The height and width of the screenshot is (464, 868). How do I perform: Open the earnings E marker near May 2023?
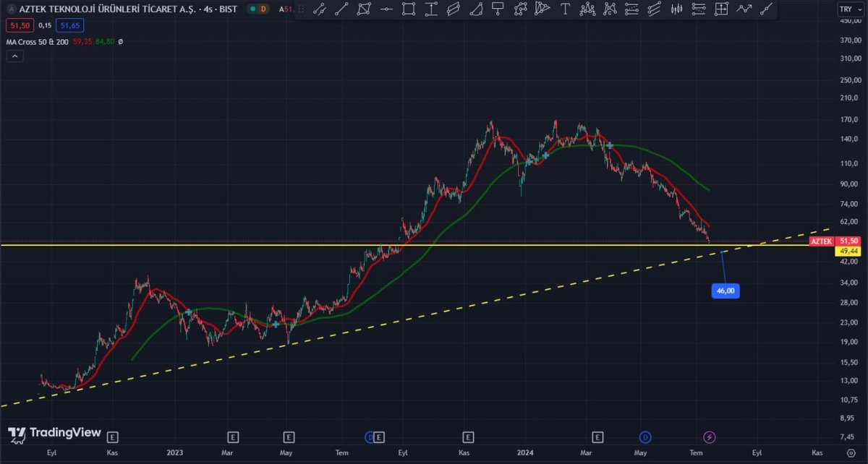(289, 437)
